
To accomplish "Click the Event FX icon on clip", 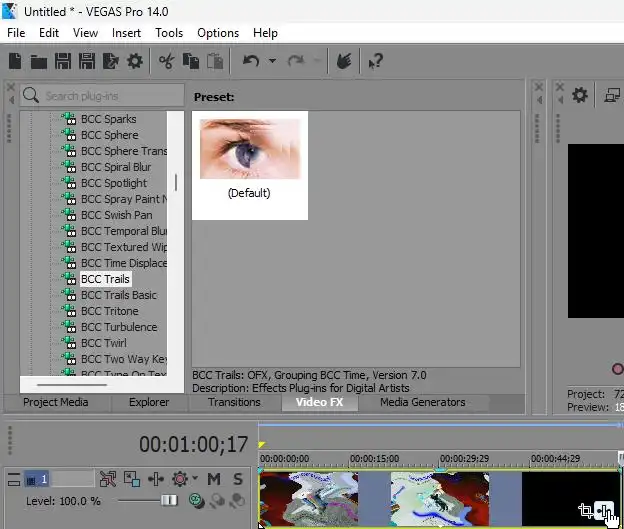I will click(603, 510).
